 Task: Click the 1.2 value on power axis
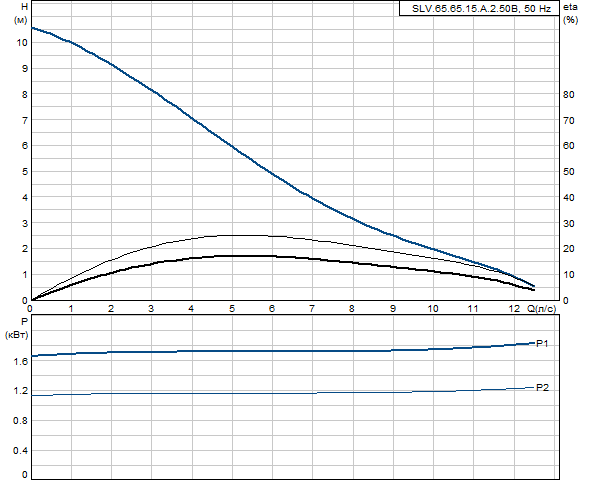coord(21,390)
